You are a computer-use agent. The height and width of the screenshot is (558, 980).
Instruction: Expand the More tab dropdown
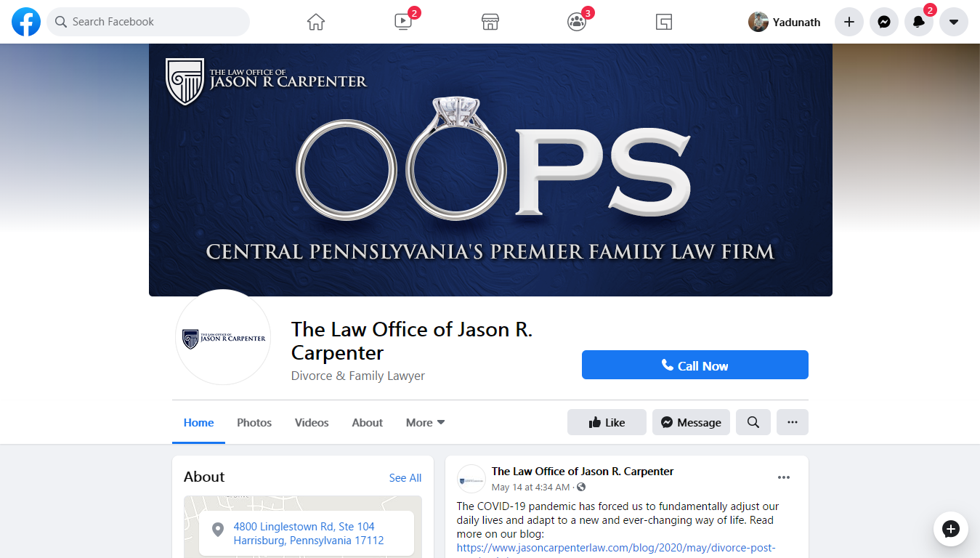425,423
